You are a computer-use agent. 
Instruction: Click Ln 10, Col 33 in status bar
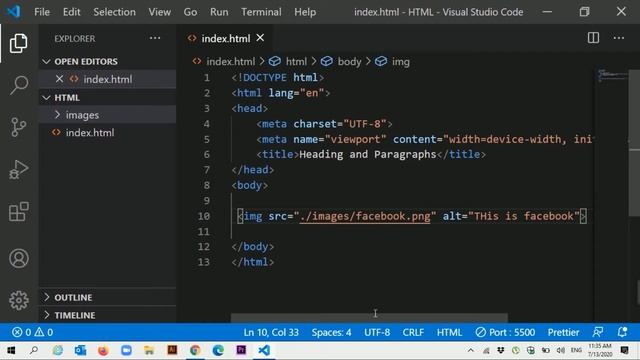click(271, 332)
